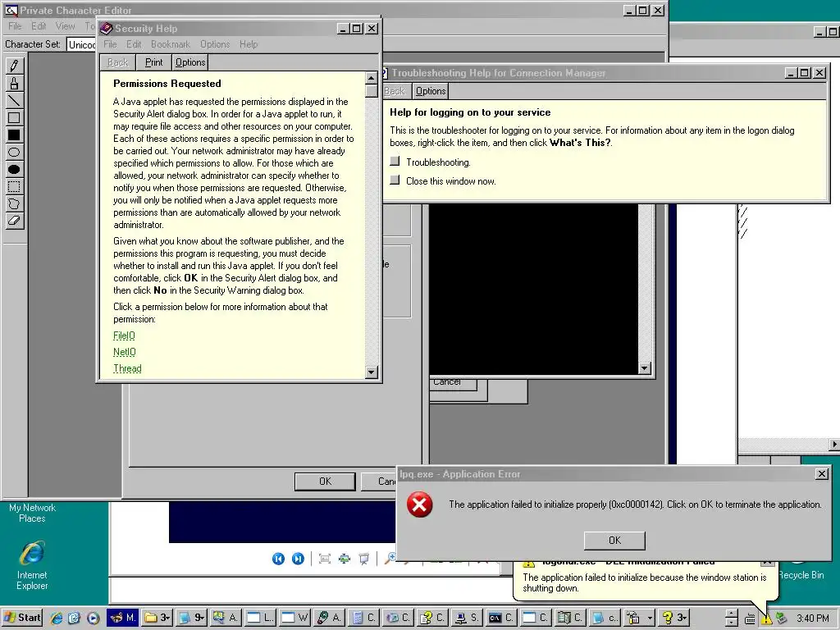Choose the Eraser tool
This screenshot has height=630, width=840.
(14, 221)
